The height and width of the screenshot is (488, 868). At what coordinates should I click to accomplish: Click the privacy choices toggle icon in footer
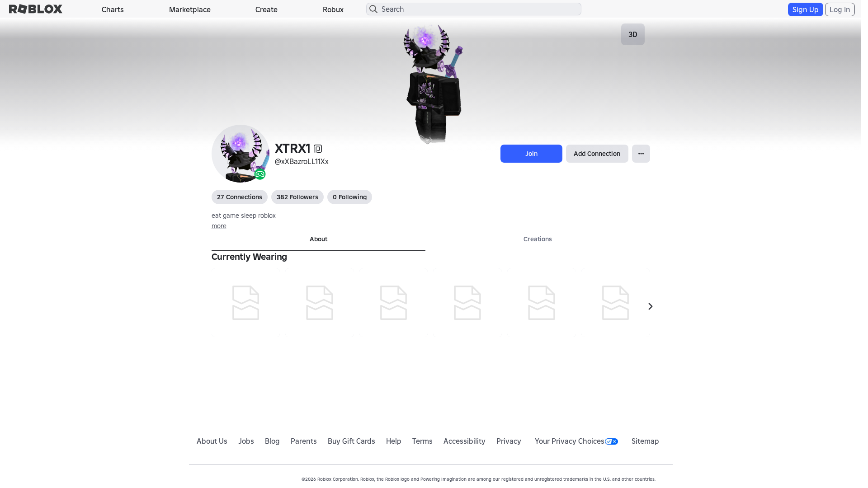point(611,441)
